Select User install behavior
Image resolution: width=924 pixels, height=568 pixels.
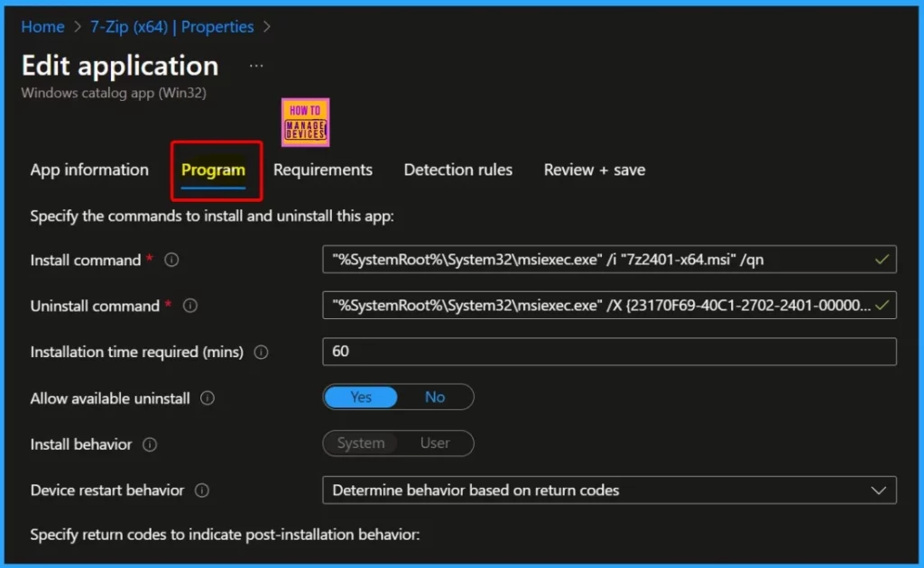[x=435, y=444]
